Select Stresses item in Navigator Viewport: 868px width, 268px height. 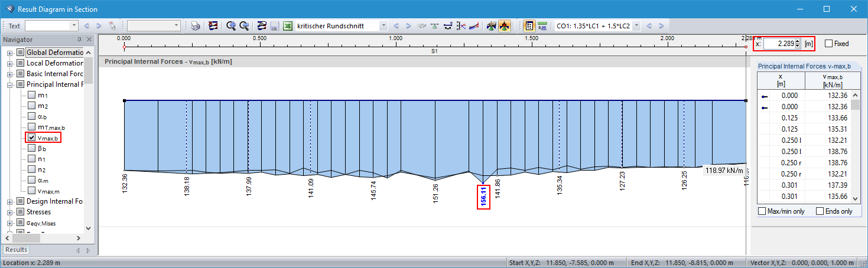coord(38,212)
